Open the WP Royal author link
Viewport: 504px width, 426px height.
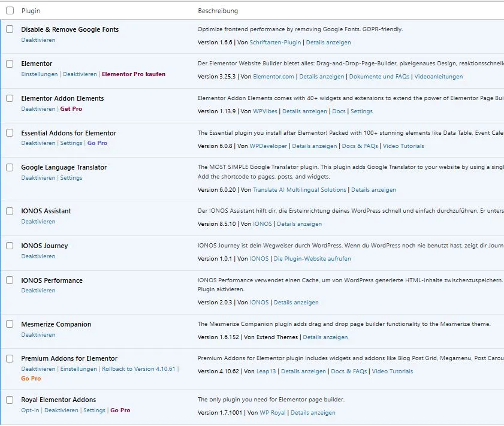[272, 412]
